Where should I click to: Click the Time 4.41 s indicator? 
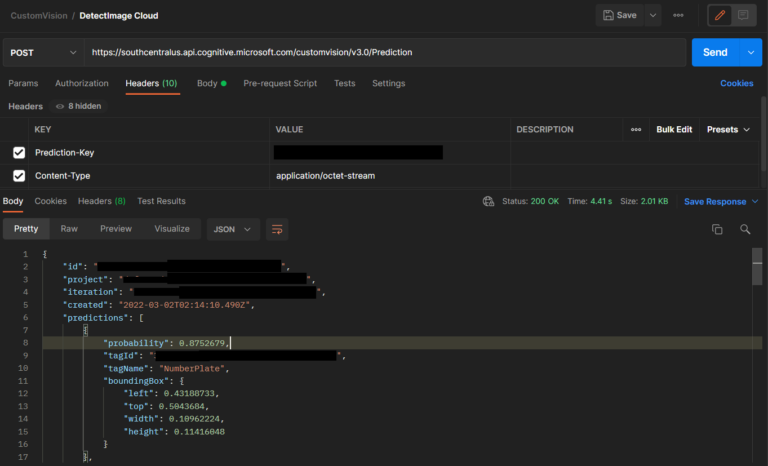tap(590, 201)
